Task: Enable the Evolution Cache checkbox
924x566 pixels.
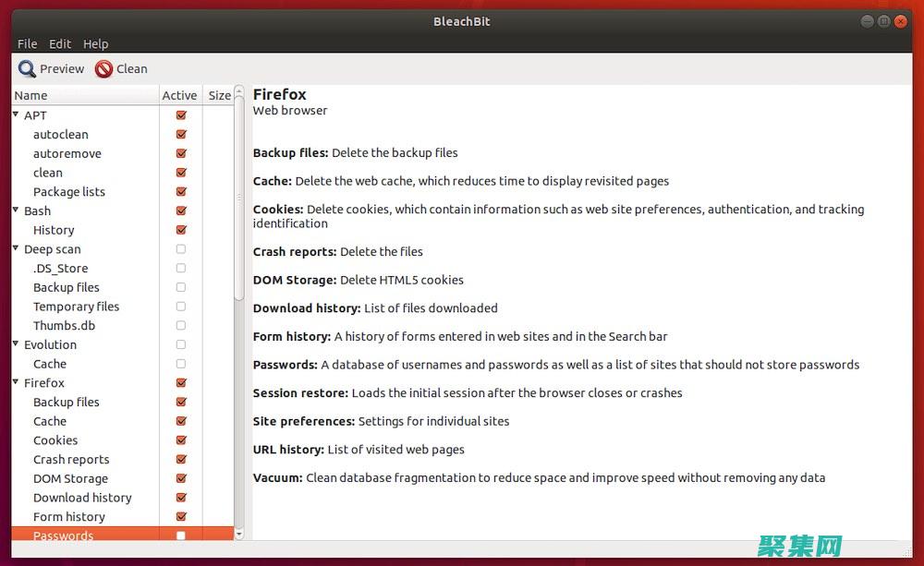Action: pos(181,364)
